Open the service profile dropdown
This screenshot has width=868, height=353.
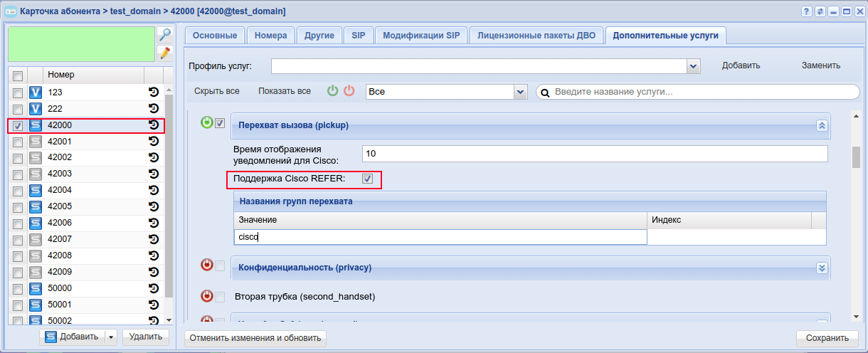click(694, 66)
